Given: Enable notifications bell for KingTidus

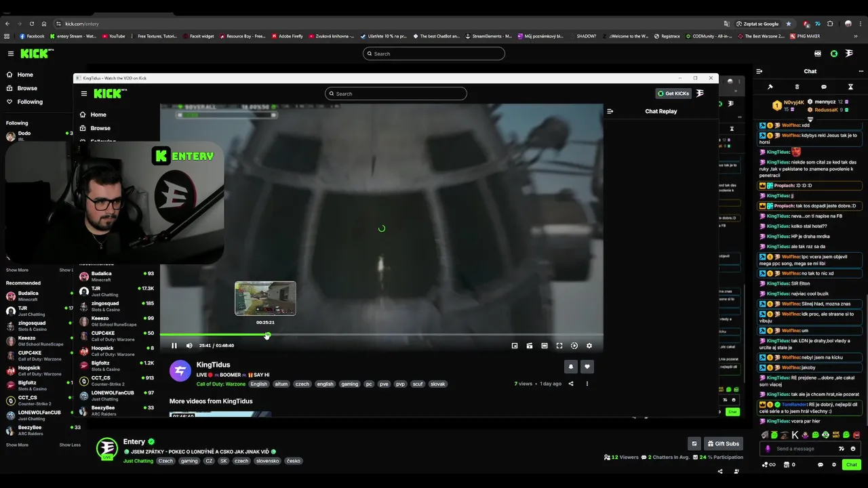Looking at the screenshot, I should tap(571, 367).
